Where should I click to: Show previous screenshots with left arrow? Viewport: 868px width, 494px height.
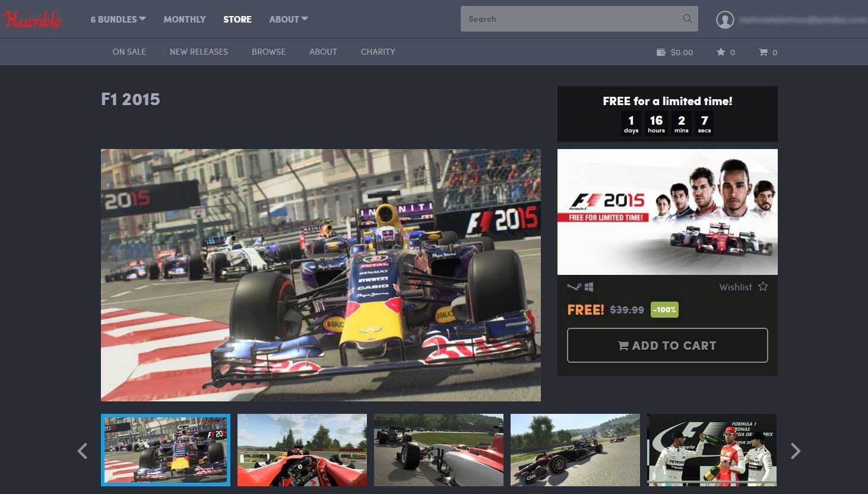[83, 451]
